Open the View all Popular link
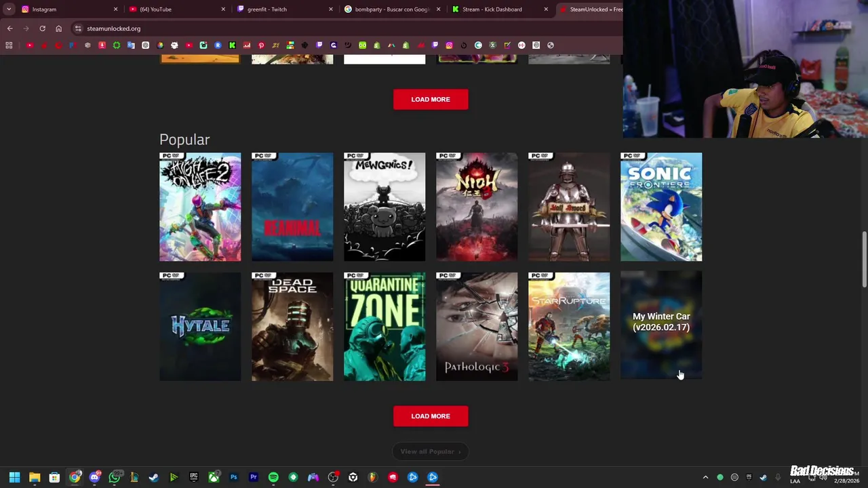The image size is (868, 488). tap(431, 451)
